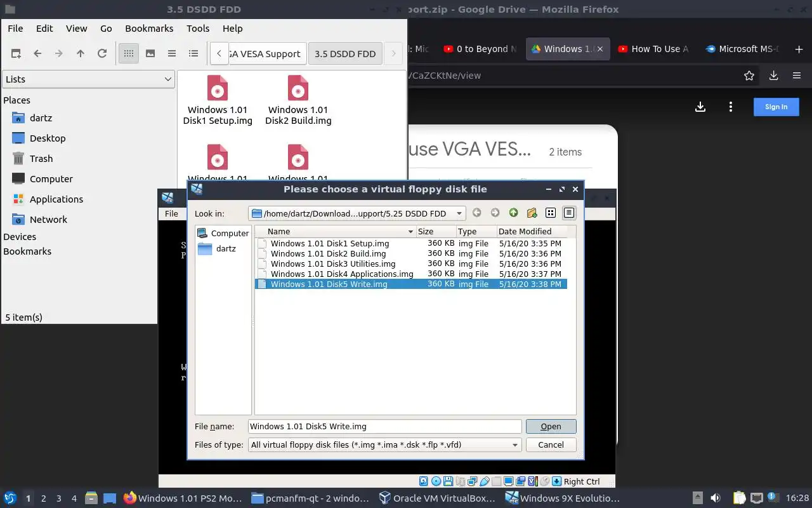Viewport: 812px width, 508px height.
Task: Open the Lists side pane dropdown
Action: click(x=88, y=79)
